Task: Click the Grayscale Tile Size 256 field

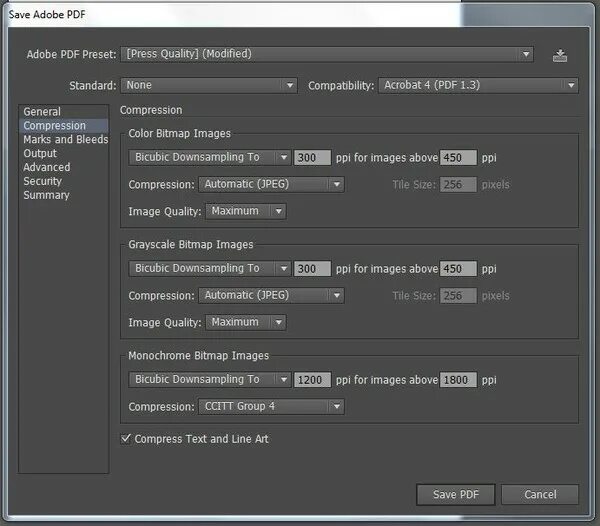Action: pyautogui.click(x=458, y=296)
